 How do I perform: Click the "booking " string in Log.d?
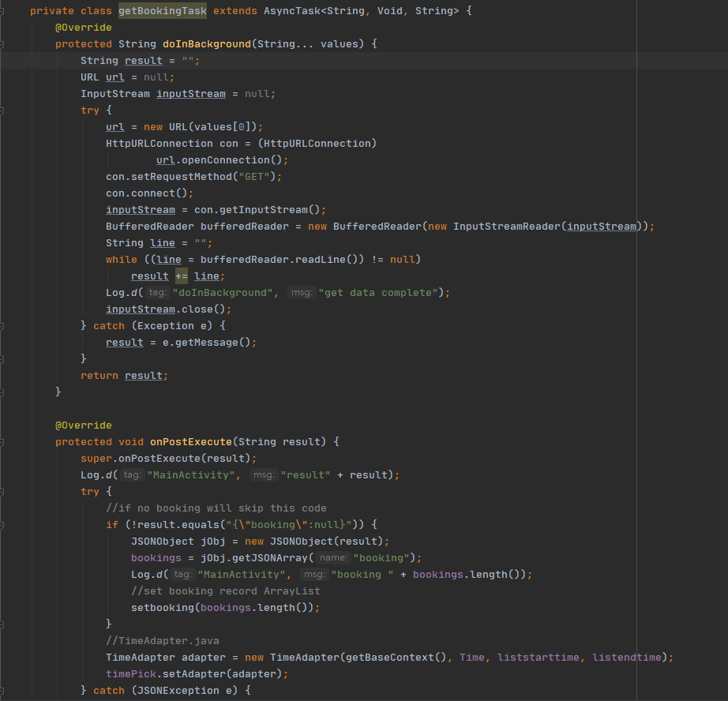point(362,575)
